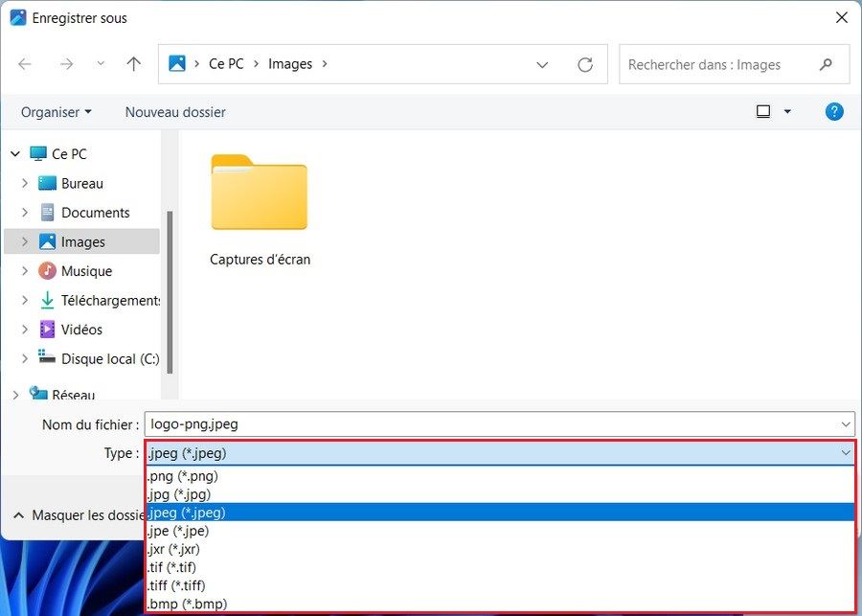Click the back navigation arrow
Image resolution: width=862 pixels, height=616 pixels.
tap(25, 64)
